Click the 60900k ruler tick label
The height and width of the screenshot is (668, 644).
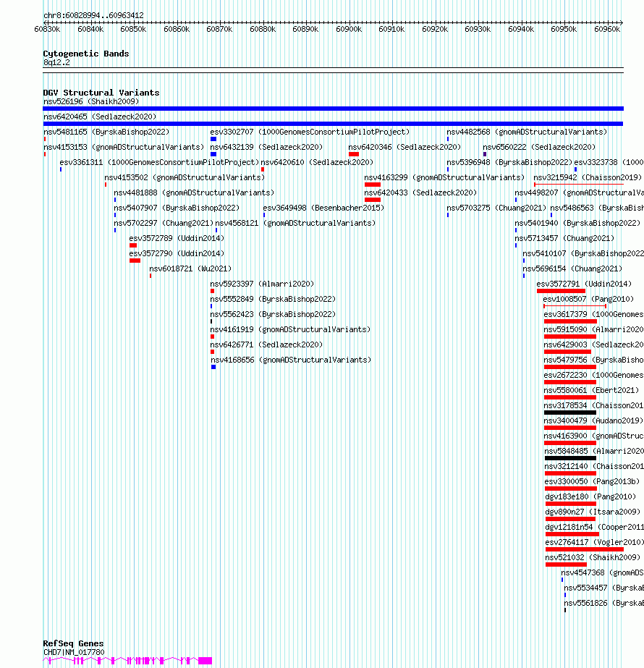tap(349, 30)
